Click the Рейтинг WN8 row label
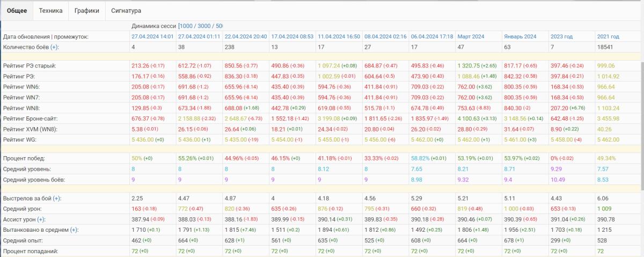Image resolution: width=644 pixels, height=257 pixels. [21, 107]
